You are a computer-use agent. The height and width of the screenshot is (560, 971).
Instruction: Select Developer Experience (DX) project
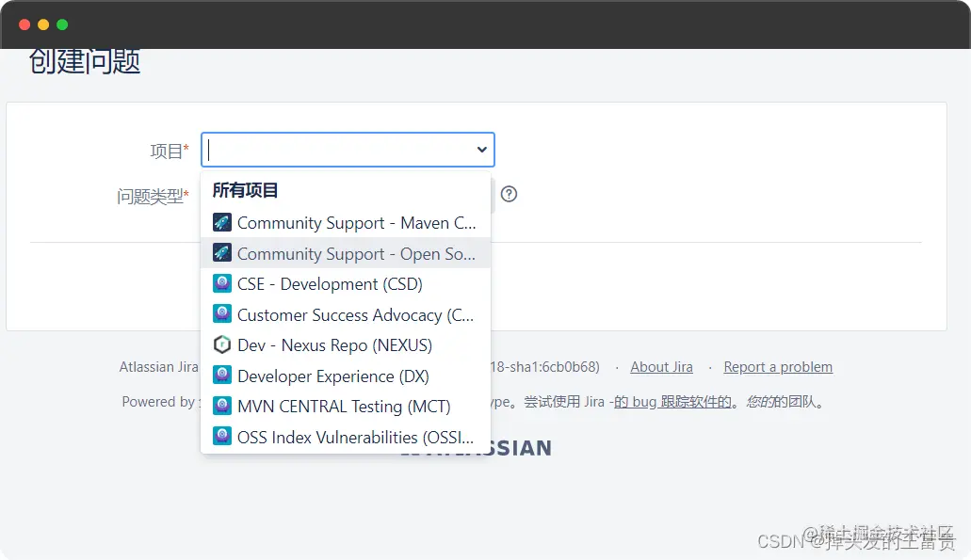pos(346,376)
